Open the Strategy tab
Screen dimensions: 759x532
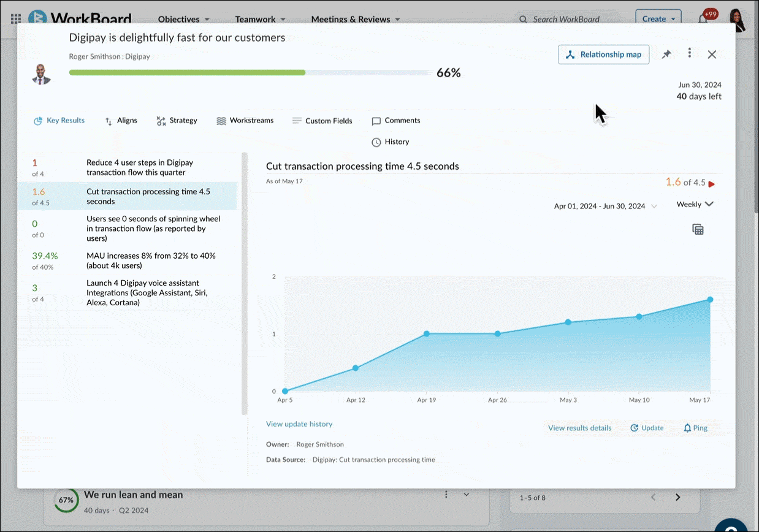(x=177, y=121)
